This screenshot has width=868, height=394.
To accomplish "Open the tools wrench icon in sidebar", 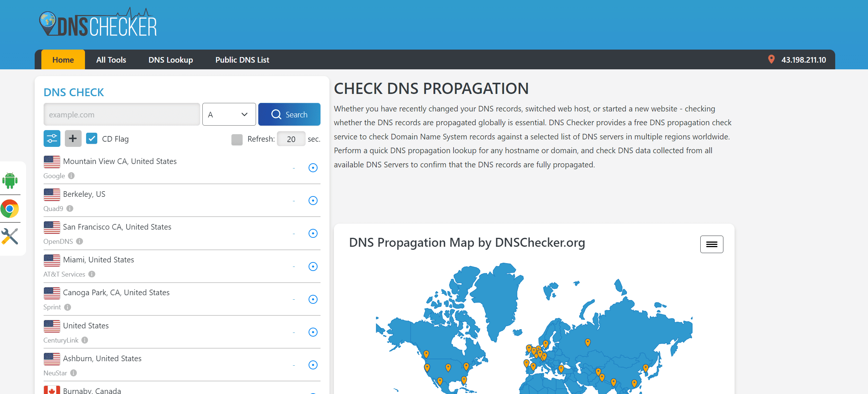I will coord(10,236).
